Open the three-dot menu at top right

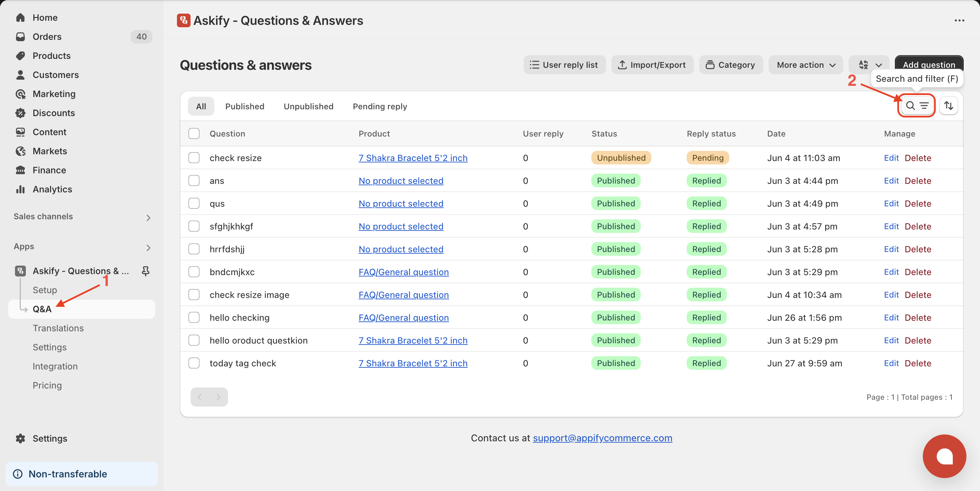point(959,20)
